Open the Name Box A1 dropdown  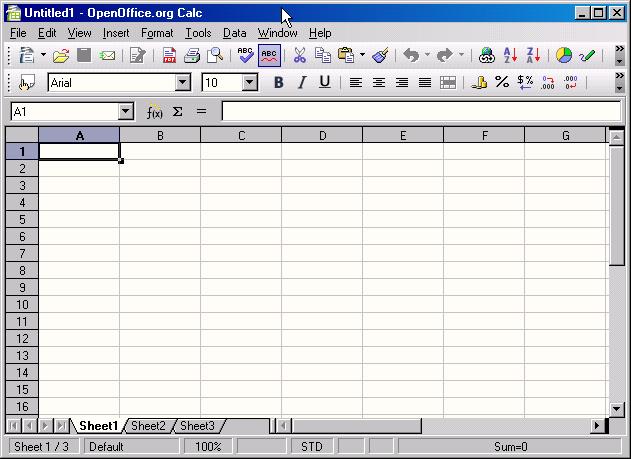tap(126, 111)
